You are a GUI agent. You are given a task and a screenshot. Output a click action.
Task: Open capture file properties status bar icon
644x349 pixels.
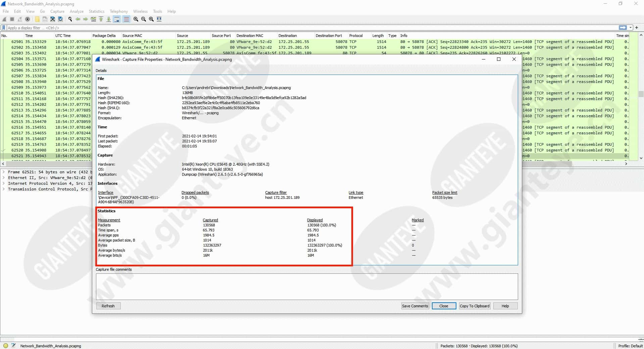[13, 345]
